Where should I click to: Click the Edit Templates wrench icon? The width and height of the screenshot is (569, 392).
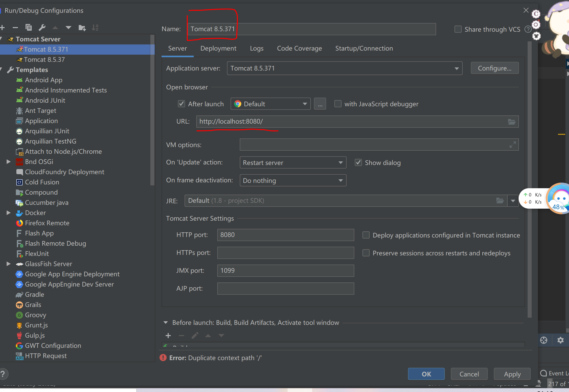pos(42,28)
